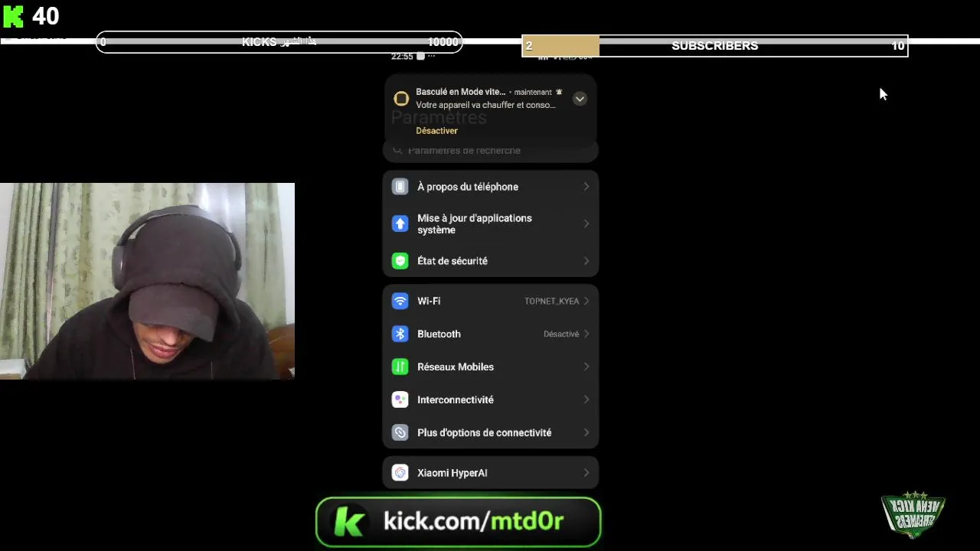Select the Xiaomi HyperAI label
The image size is (980, 551).
(x=452, y=473)
